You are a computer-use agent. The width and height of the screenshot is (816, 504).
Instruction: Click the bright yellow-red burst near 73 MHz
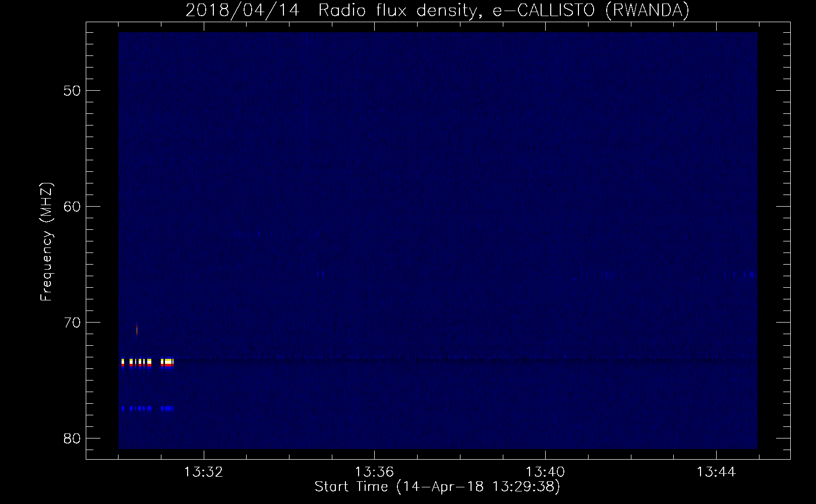tap(147, 363)
